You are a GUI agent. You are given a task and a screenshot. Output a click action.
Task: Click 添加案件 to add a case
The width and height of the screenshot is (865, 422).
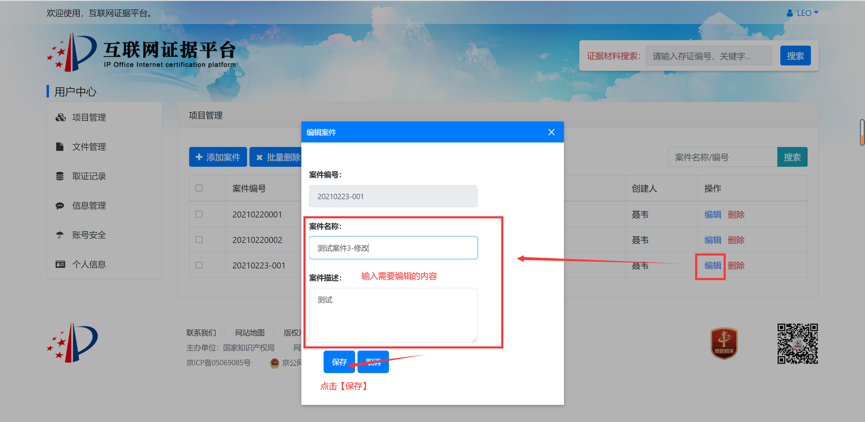point(218,157)
